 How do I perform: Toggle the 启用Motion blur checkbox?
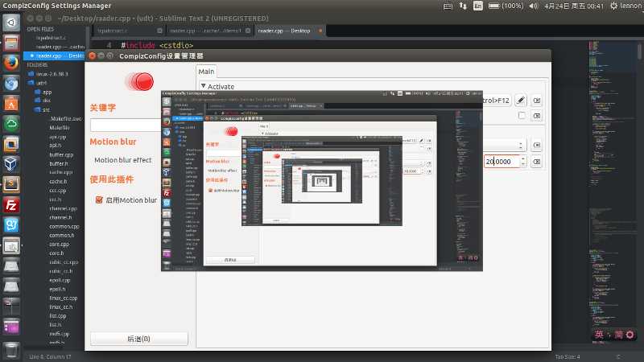[x=99, y=200]
